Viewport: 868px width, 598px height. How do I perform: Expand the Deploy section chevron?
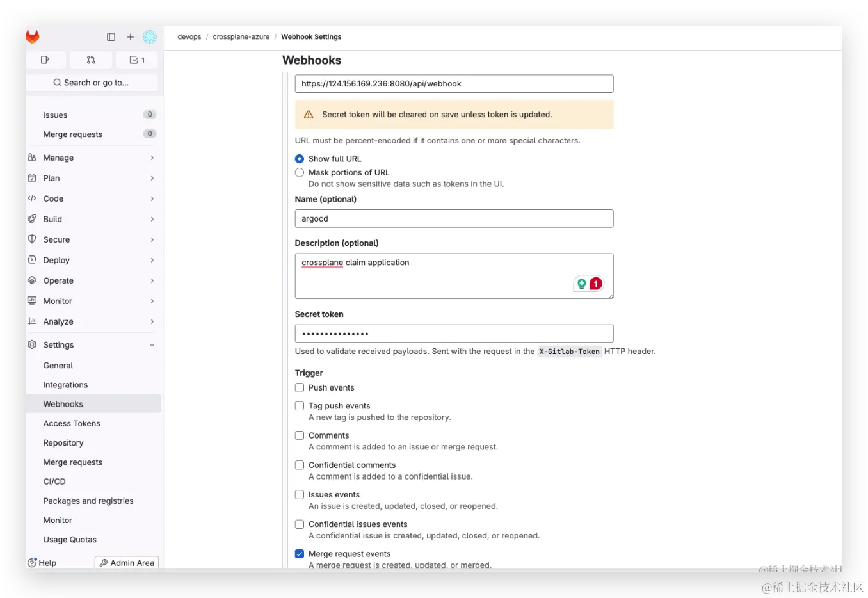pos(152,260)
